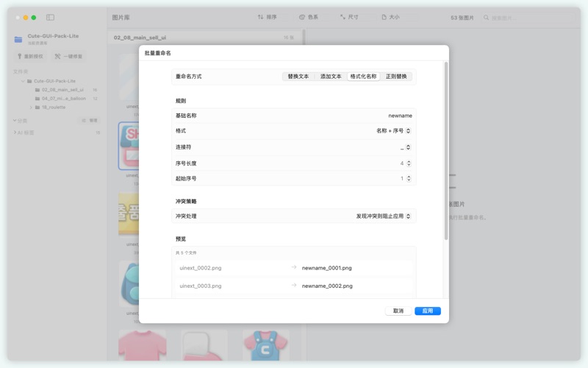Switch to 替换文本 rename mode
The height and width of the screenshot is (368, 588).
298,77
